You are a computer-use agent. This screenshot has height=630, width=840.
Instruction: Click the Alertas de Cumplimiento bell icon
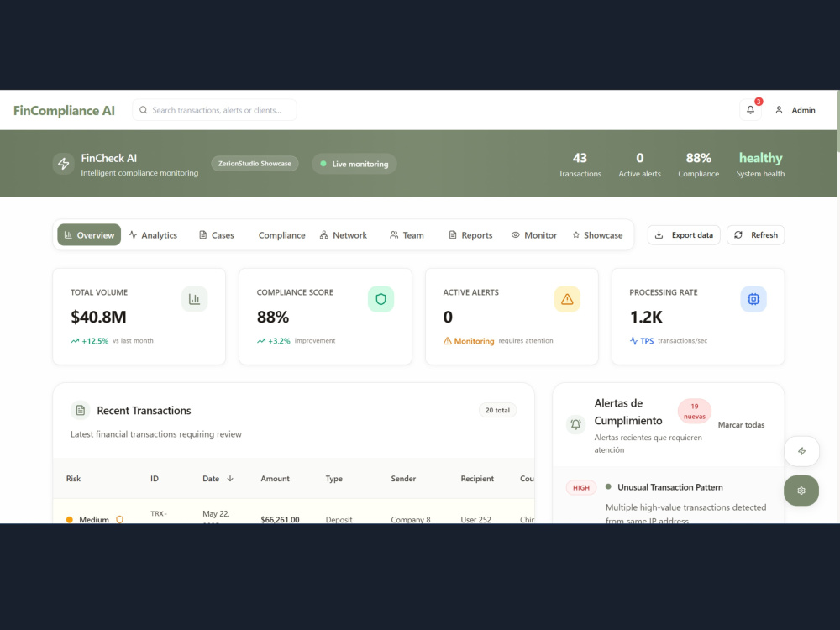[575, 424]
